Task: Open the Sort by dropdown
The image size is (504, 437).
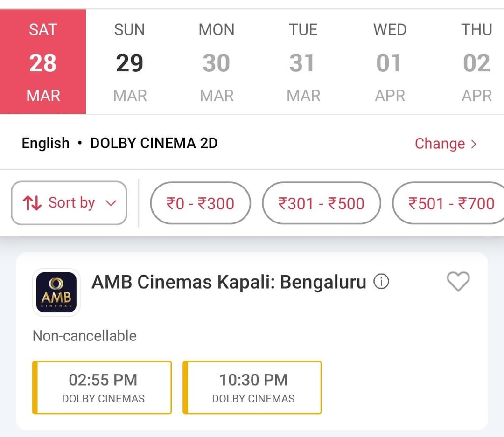Action: pos(69,203)
